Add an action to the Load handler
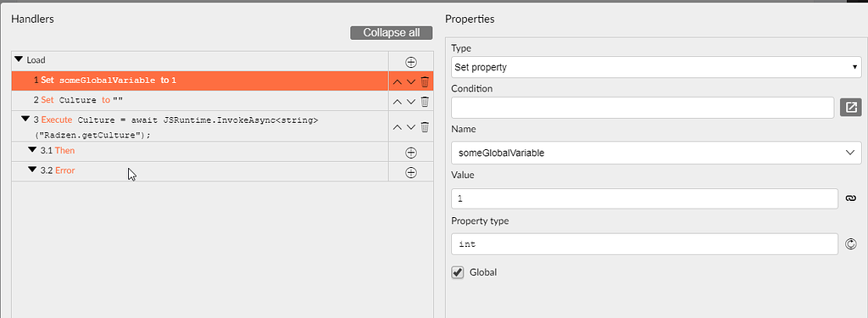The height and width of the screenshot is (318, 868). (x=411, y=62)
